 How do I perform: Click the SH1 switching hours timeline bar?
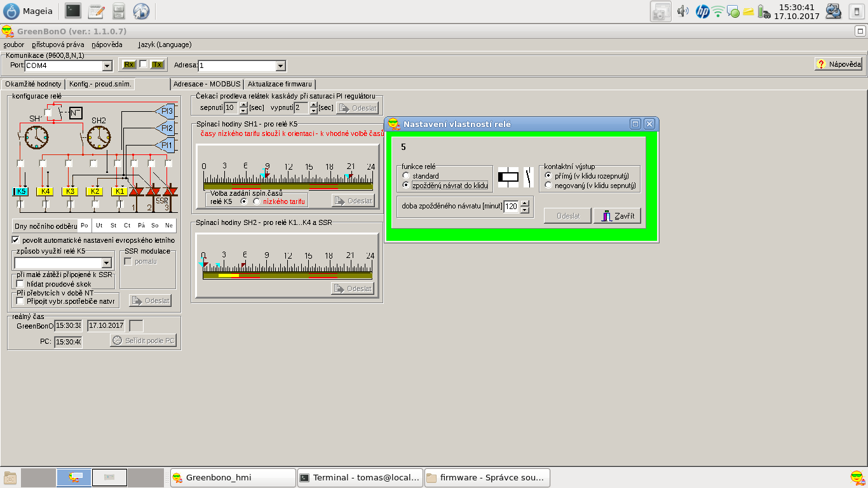[x=288, y=186]
